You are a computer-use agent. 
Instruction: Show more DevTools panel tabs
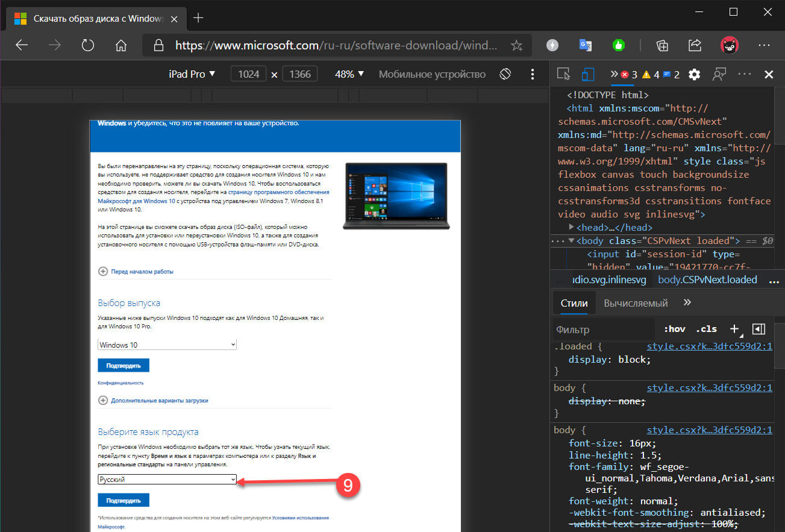tap(614, 74)
